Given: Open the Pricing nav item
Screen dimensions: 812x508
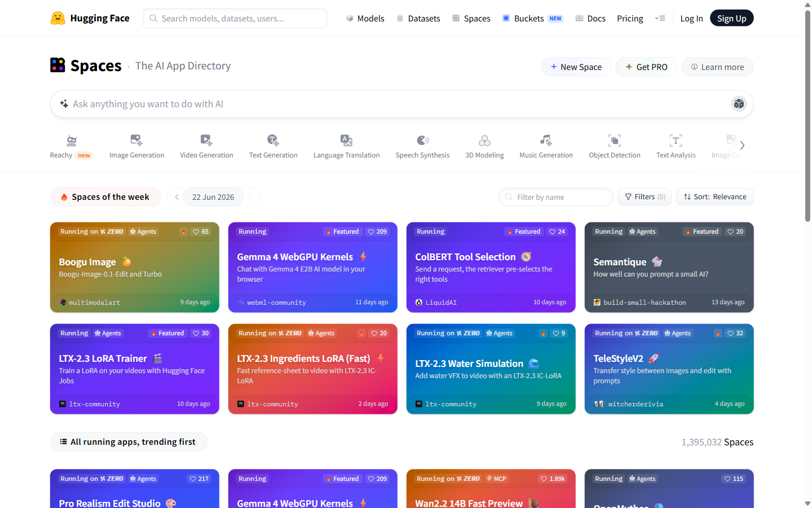Looking at the screenshot, I should tap(630, 18).
